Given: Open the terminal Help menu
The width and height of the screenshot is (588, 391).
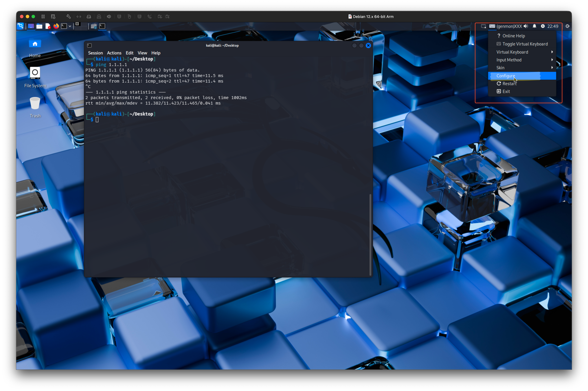Looking at the screenshot, I should click(x=156, y=53).
